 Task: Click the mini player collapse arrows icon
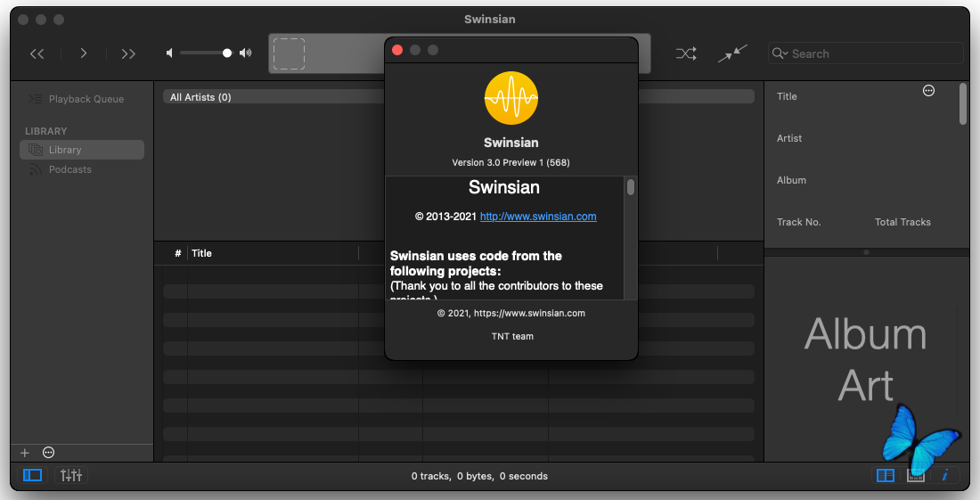tap(733, 53)
